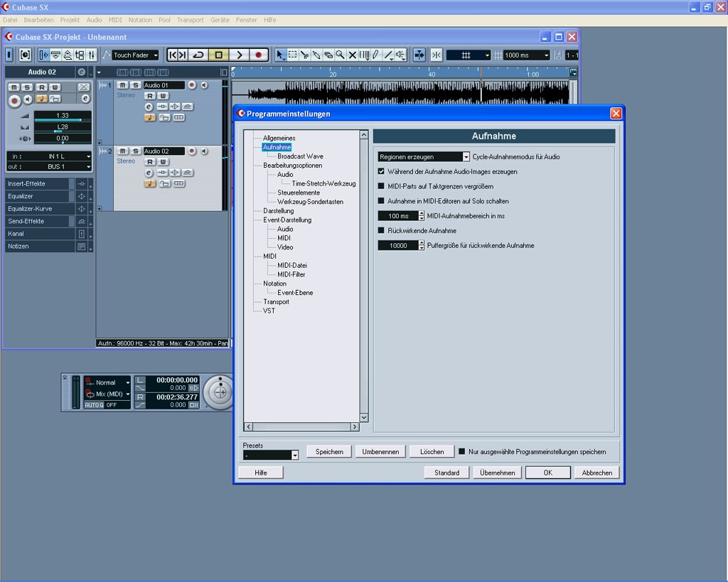Select the Mute X tool
Viewport: 728px width, 582px height.
tap(353, 55)
